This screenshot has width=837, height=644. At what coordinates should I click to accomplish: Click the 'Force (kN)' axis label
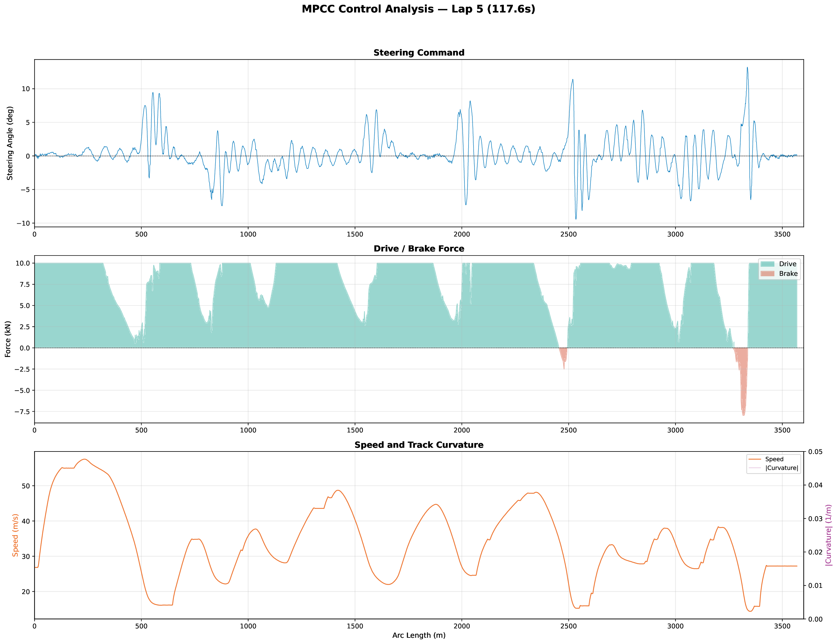tap(8, 339)
